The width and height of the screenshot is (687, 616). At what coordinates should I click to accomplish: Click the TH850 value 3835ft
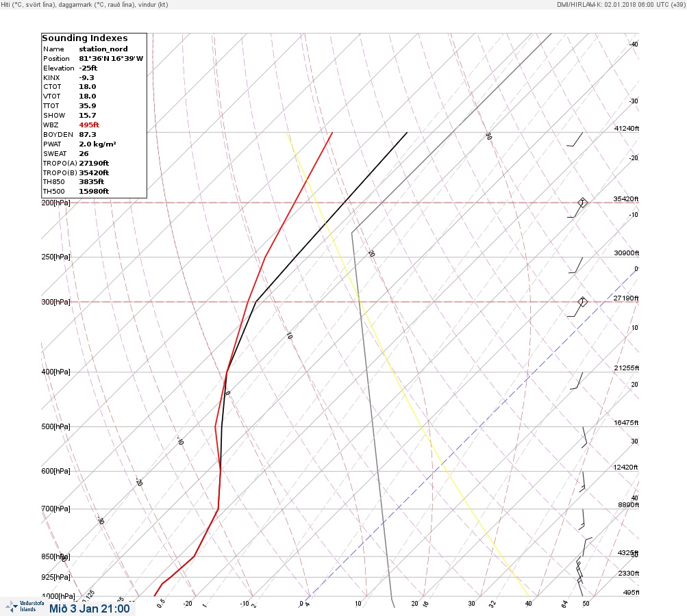click(x=92, y=181)
